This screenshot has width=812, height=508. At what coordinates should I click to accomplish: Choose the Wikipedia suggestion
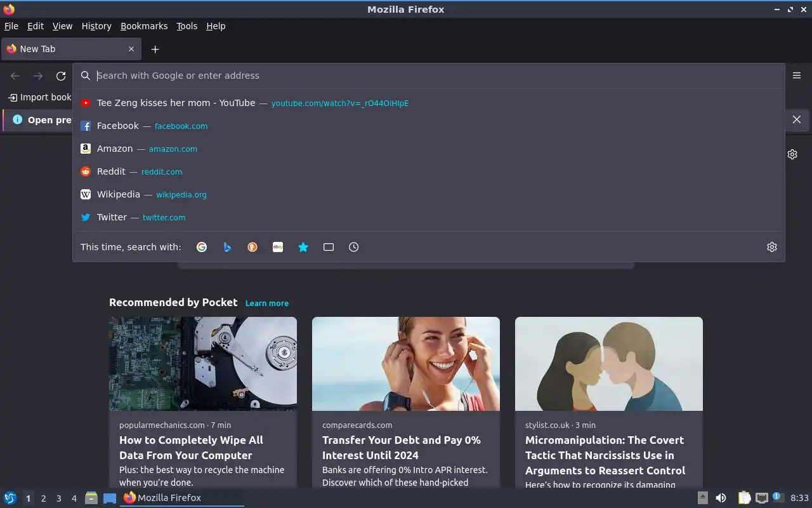coord(429,194)
